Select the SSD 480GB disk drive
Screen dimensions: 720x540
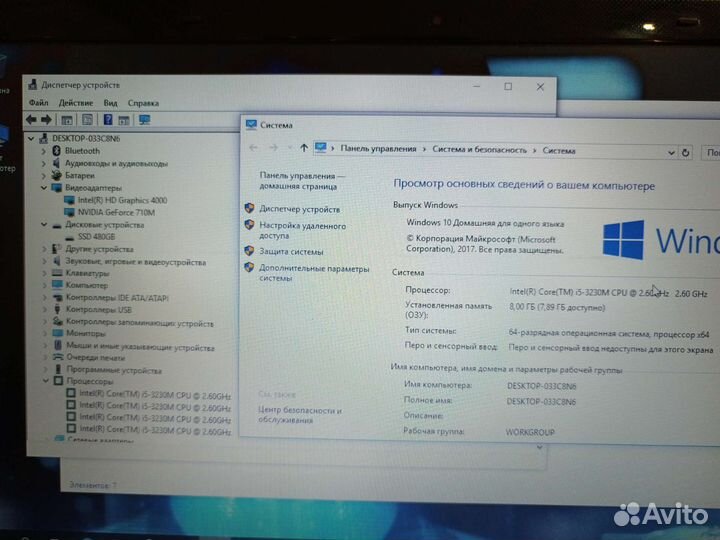click(96, 236)
